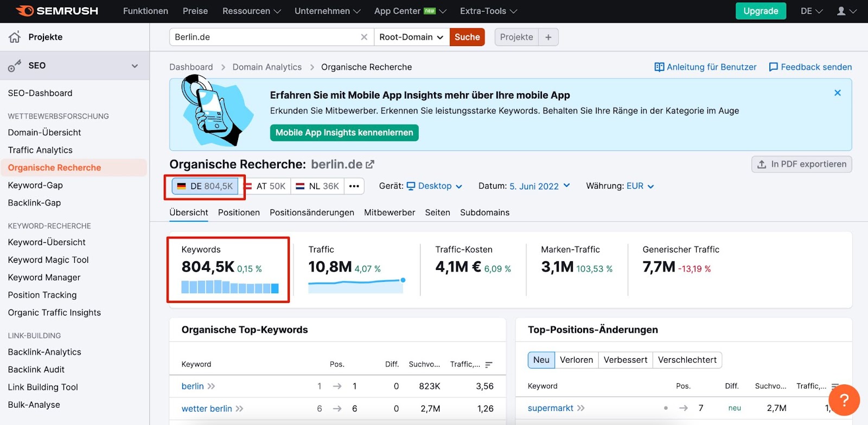Open the user account icon
This screenshot has height=425, width=868.
pos(846,11)
